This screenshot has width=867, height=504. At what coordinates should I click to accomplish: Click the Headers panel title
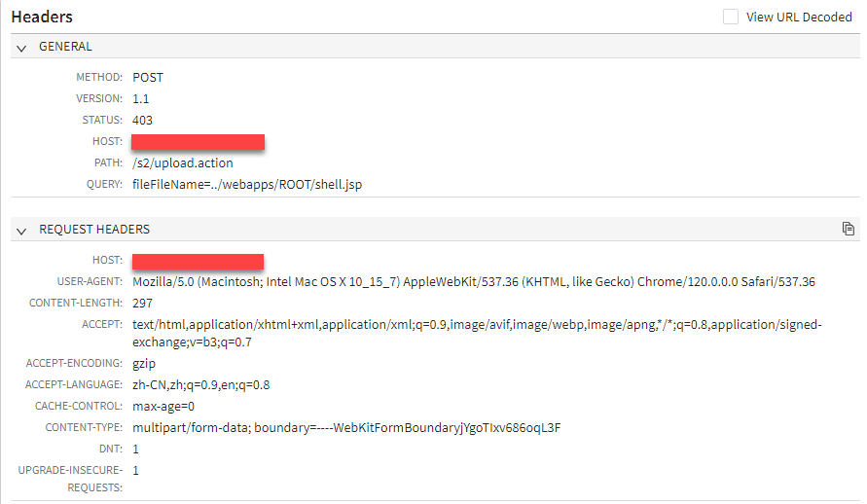(x=42, y=17)
